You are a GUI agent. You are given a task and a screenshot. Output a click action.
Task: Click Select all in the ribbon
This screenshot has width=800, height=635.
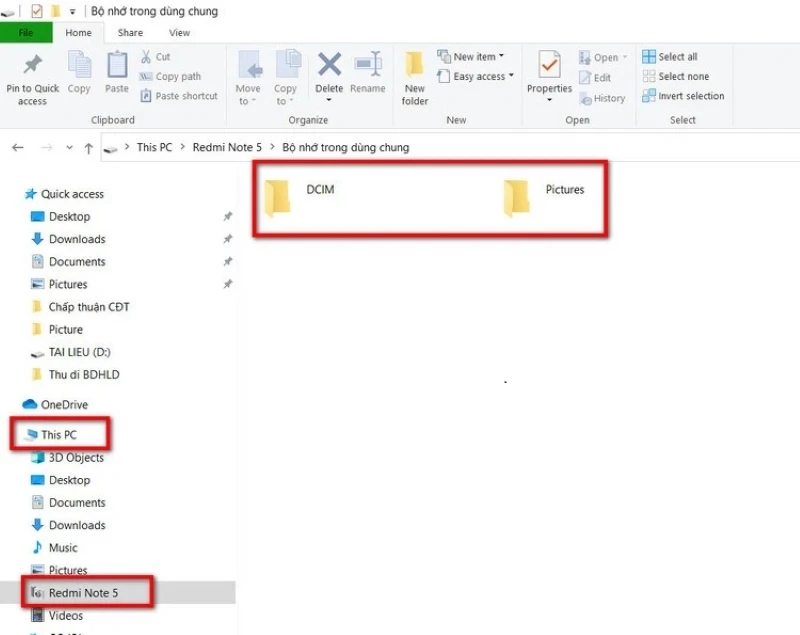677,57
